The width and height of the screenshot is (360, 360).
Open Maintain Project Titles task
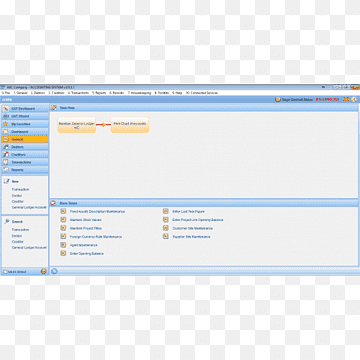86,228
